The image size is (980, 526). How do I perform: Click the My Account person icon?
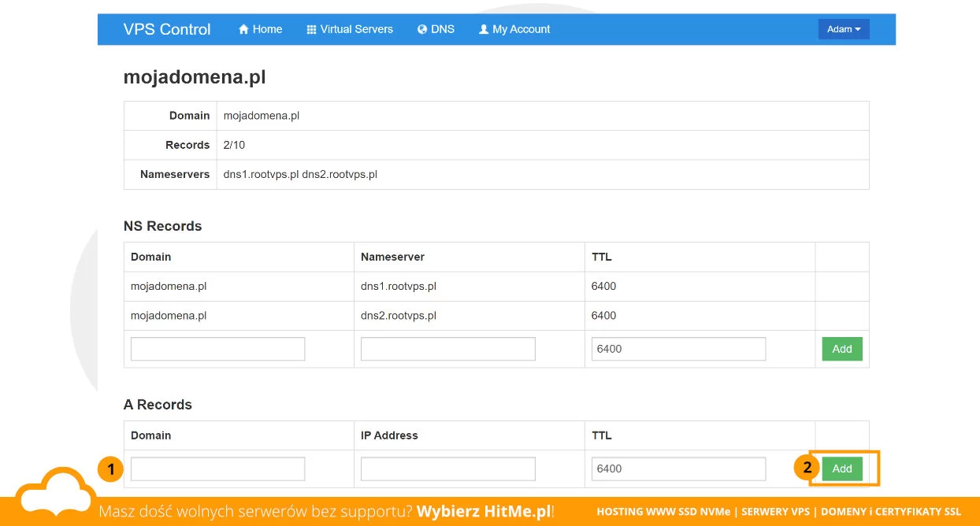pyautogui.click(x=484, y=29)
